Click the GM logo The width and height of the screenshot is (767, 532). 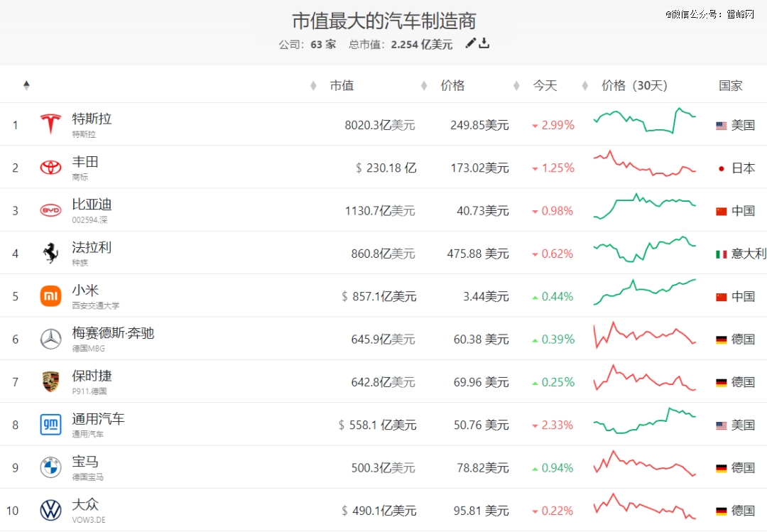50,425
